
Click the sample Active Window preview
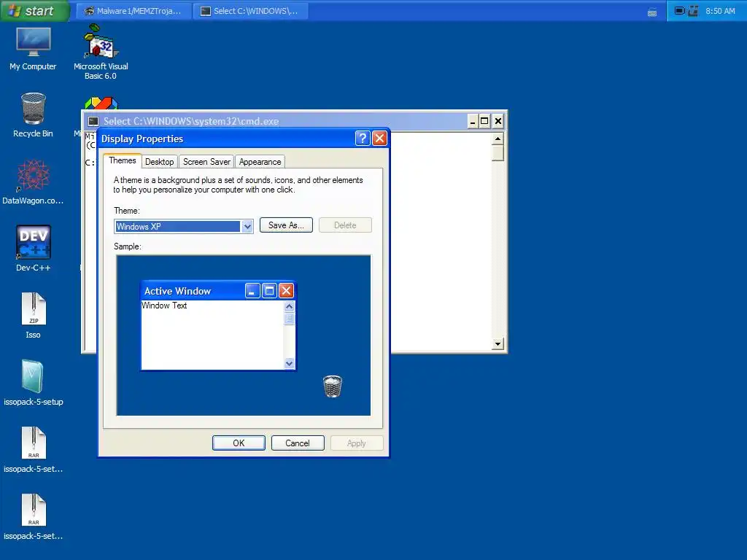tap(218, 326)
